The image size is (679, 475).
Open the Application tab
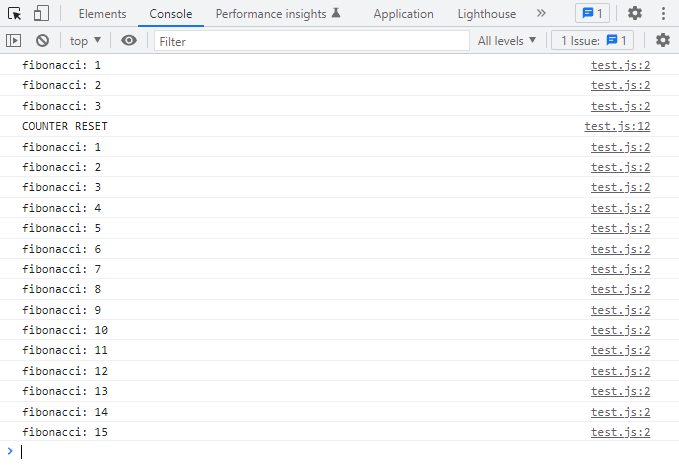coord(403,14)
